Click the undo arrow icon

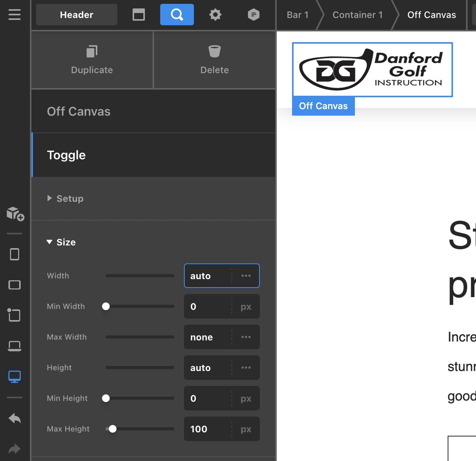point(15,418)
